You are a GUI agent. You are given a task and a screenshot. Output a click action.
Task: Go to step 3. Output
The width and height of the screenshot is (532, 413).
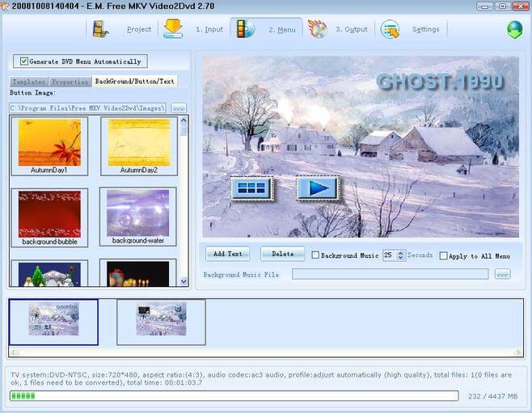tap(352, 29)
